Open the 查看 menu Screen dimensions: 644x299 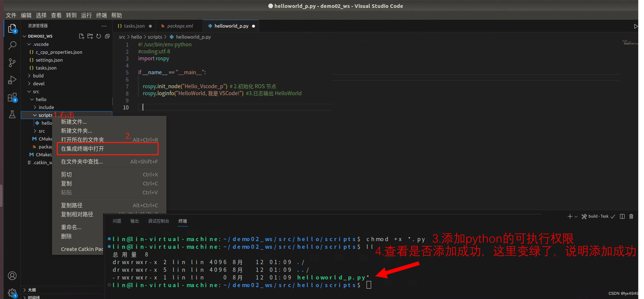(x=56, y=15)
